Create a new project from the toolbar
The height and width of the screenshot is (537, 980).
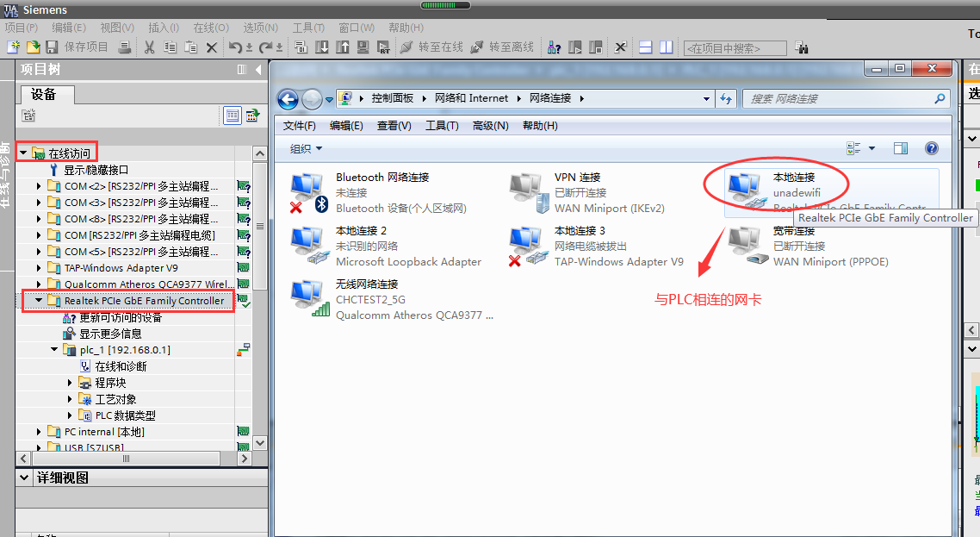[13, 47]
